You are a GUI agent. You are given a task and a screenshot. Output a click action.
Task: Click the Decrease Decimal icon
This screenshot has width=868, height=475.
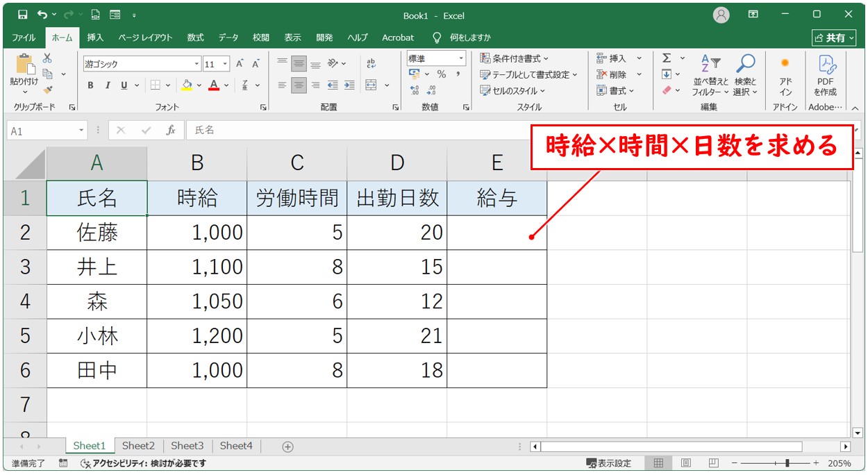click(x=431, y=90)
